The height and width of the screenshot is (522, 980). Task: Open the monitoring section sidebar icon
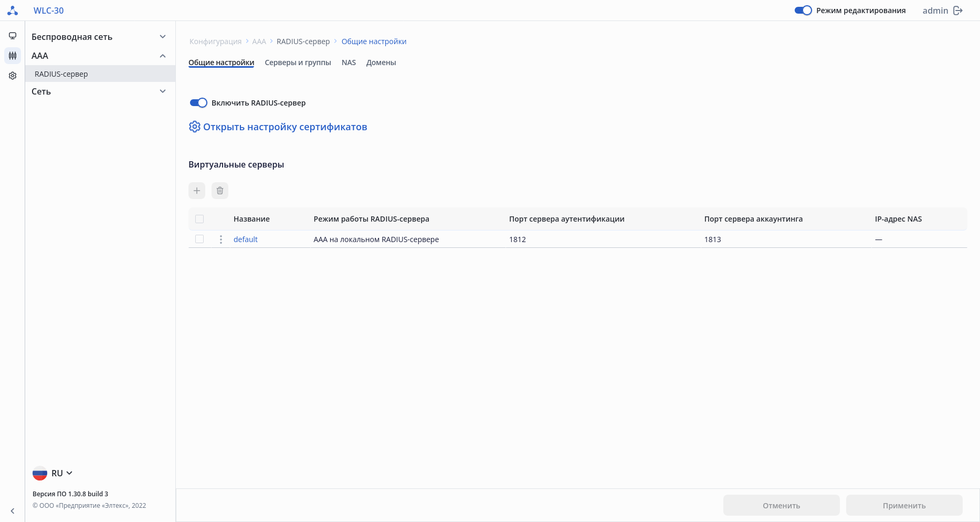pos(13,36)
